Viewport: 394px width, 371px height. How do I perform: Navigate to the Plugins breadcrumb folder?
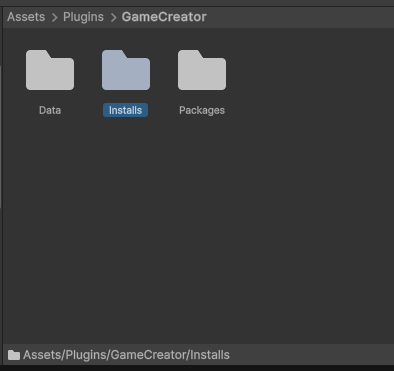click(x=83, y=17)
